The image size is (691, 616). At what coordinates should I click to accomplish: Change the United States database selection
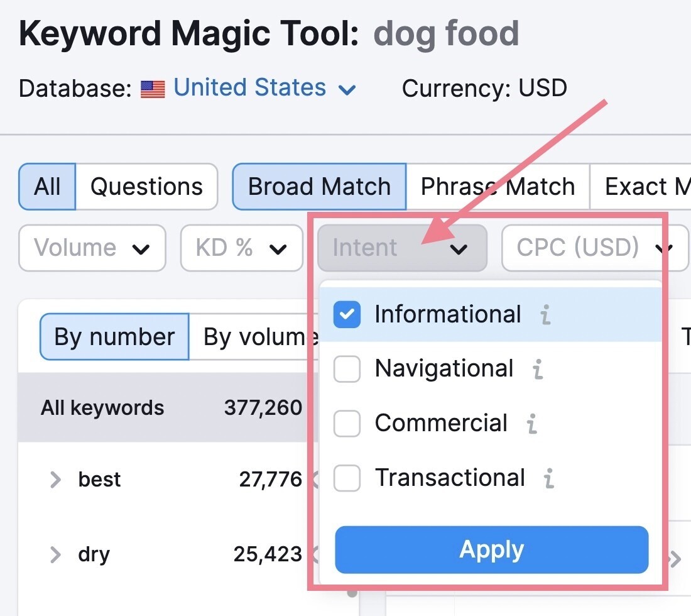264,88
